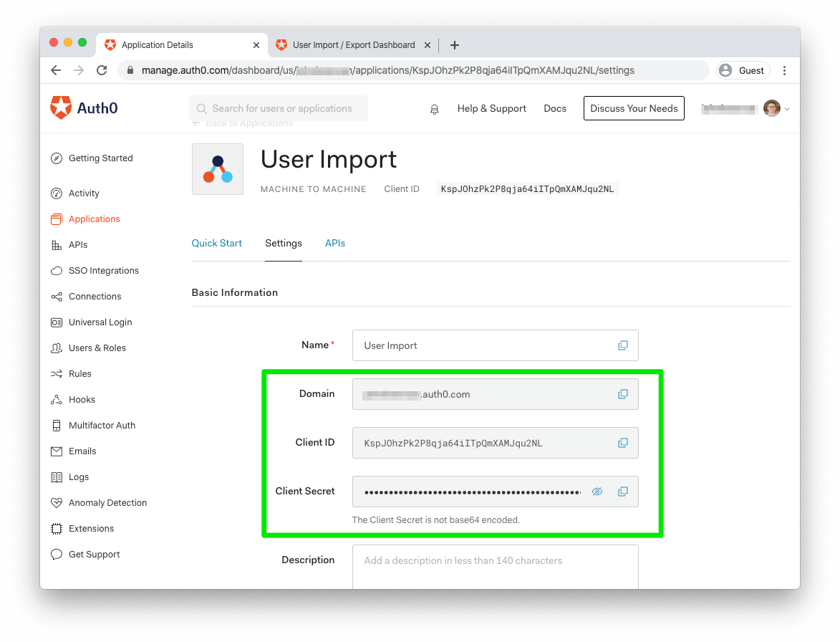Viewport: 840px width, 642px height.
Task: Open Logs in sidebar
Action: 69,477
